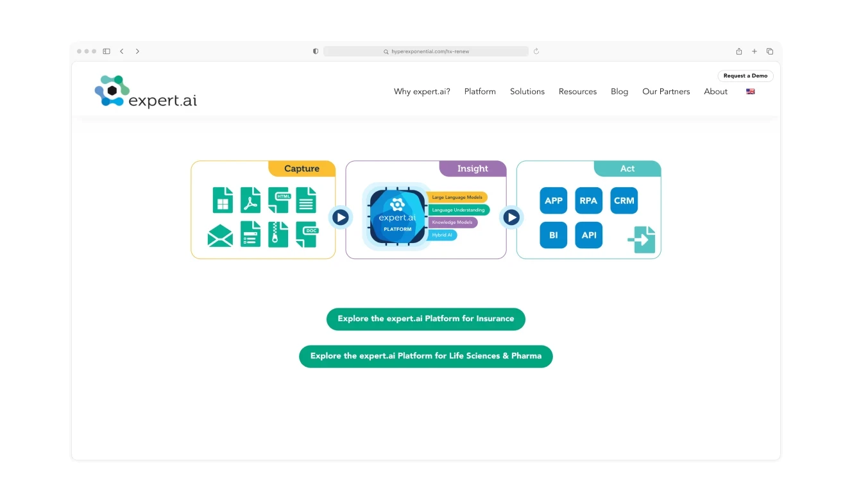Screen dimensions: 852x504
Task: Click the Hybrid AI tag
Action: click(x=443, y=235)
